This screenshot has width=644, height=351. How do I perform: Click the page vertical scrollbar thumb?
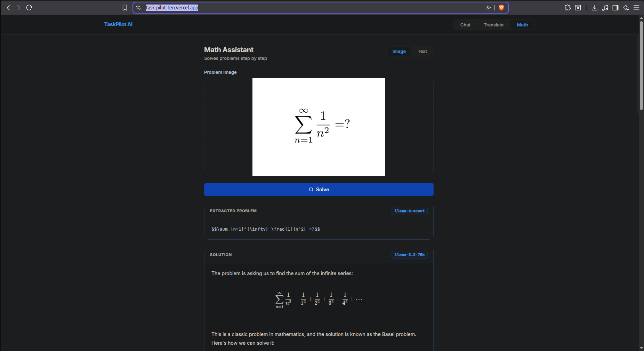[x=641, y=65]
